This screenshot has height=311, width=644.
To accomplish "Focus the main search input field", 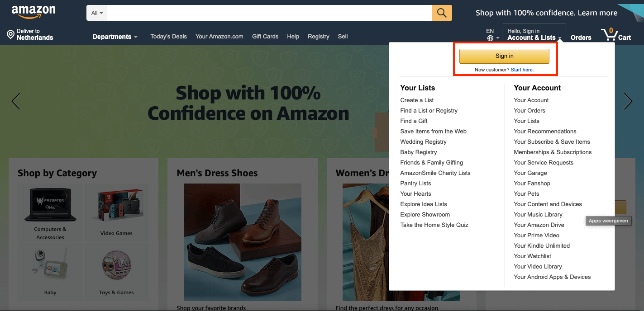I will (269, 13).
